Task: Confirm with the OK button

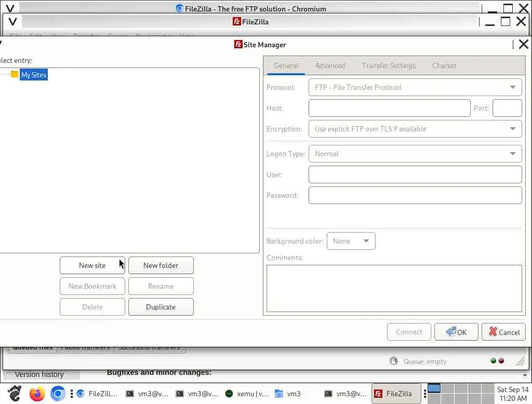Action: (456, 332)
